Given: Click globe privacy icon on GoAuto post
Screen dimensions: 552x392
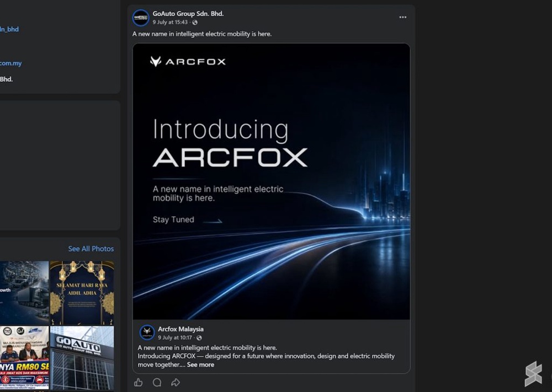Looking at the screenshot, I should [x=195, y=22].
